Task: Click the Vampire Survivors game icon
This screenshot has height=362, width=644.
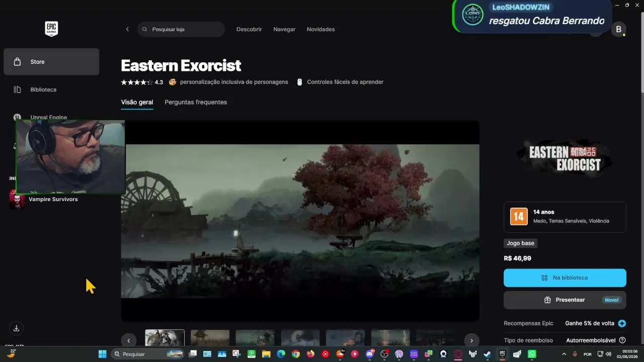Action: point(17,200)
